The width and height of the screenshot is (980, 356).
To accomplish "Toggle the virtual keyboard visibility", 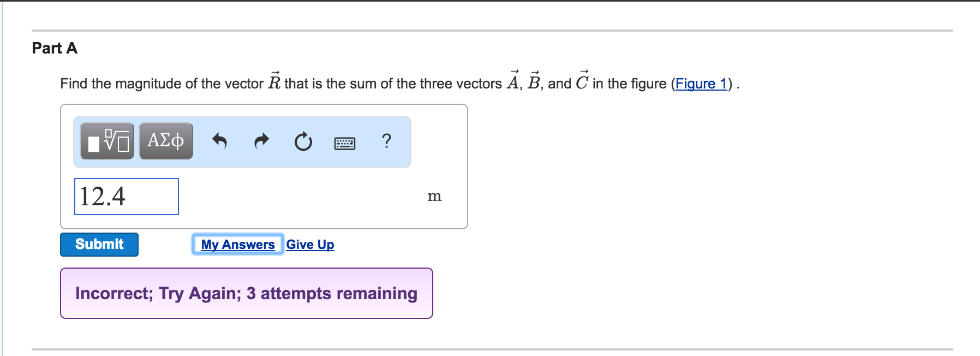I will coord(346,143).
